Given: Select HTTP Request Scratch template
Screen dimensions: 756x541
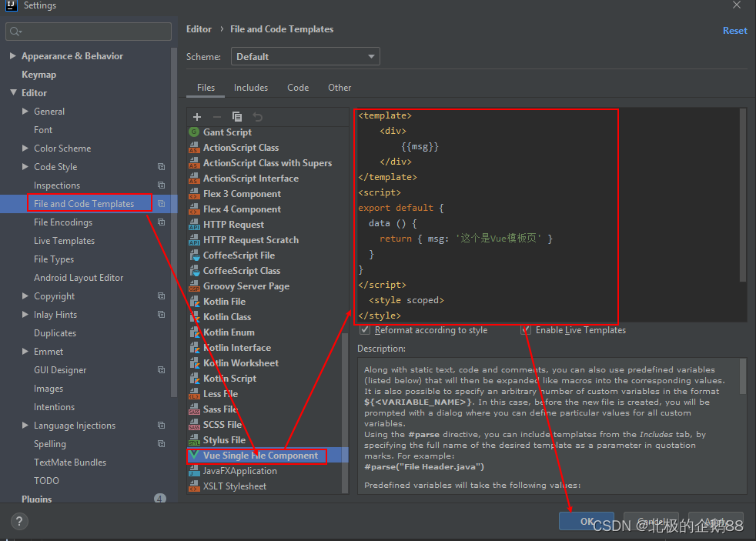Looking at the screenshot, I should click(x=251, y=240).
